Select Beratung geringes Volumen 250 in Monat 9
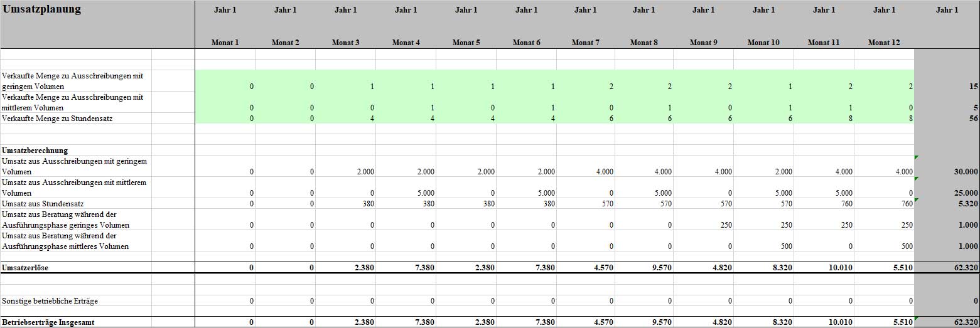 tap(727, 225)
